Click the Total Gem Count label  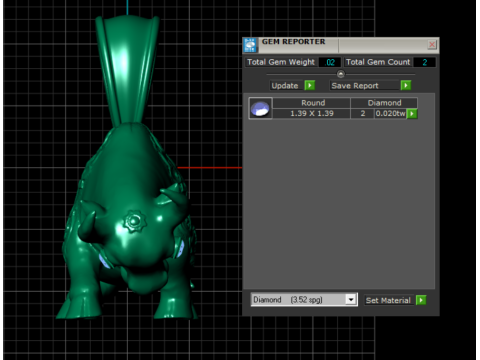pyautogui.click(x=378, y=62)
